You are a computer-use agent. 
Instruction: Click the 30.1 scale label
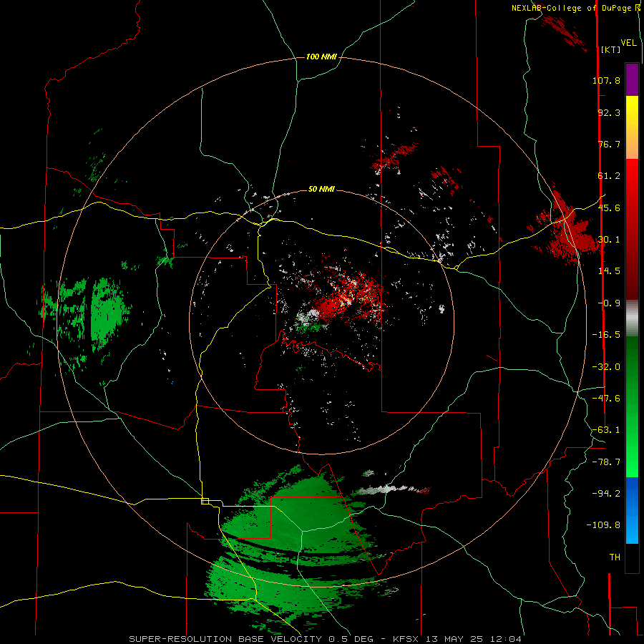609,240
